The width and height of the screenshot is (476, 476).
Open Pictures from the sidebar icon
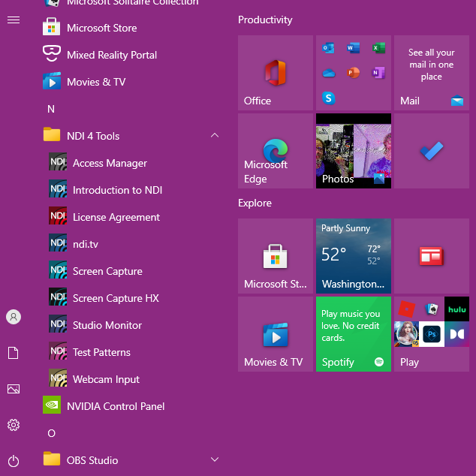tap(14, 389)
